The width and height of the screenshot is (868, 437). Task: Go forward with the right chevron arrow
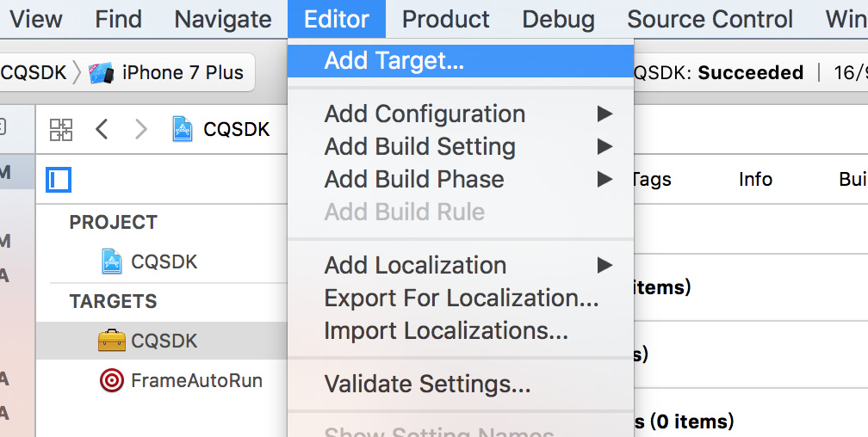141,129
